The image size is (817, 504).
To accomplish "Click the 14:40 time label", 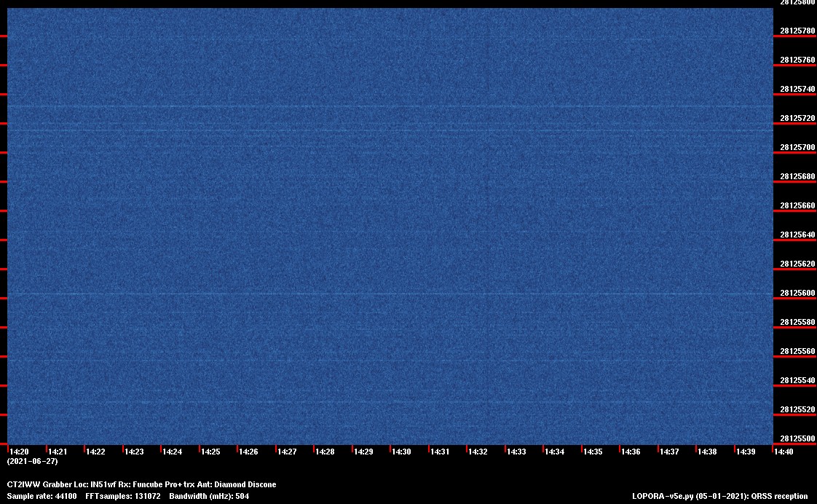I will [784, 452].
